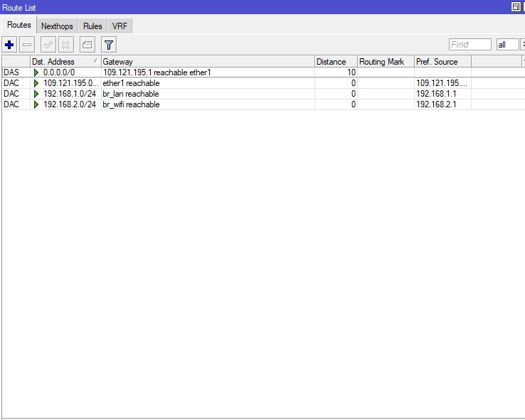Click the Comment icon in the toolbar

(x=87, y=45)
